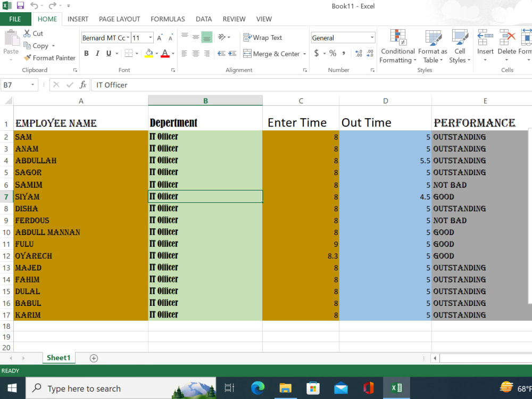This screenshot has width=532, height=399.
Task: Click the Undo icon
Action: 34,5
